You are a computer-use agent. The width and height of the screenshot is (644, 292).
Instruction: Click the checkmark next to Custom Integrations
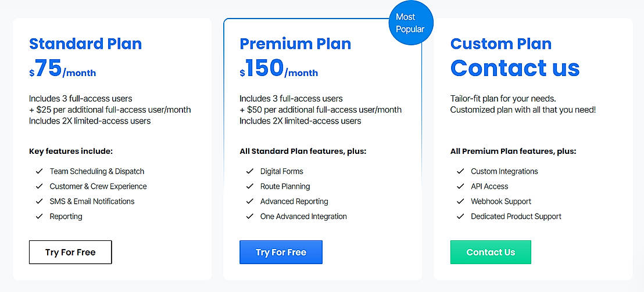460,171
